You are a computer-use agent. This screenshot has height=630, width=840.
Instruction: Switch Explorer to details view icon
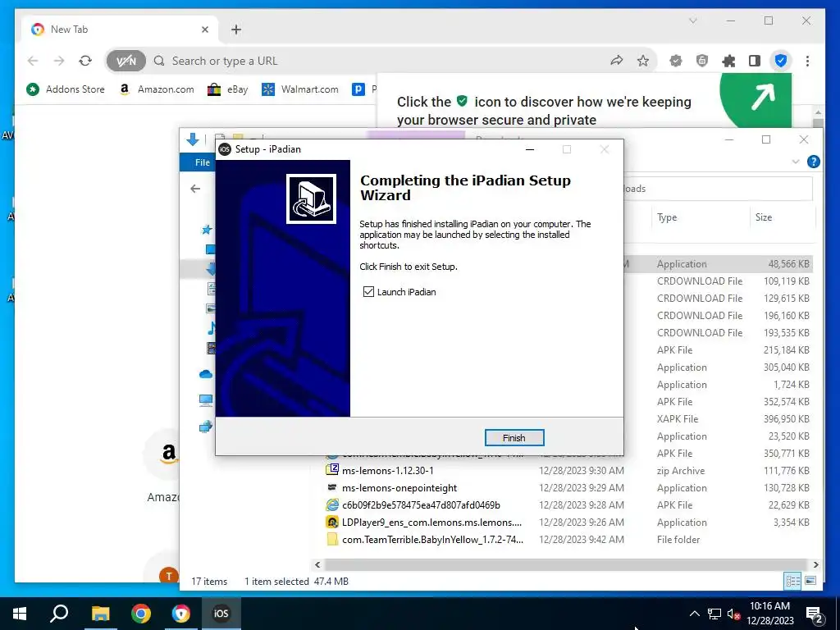coord(793,581)
